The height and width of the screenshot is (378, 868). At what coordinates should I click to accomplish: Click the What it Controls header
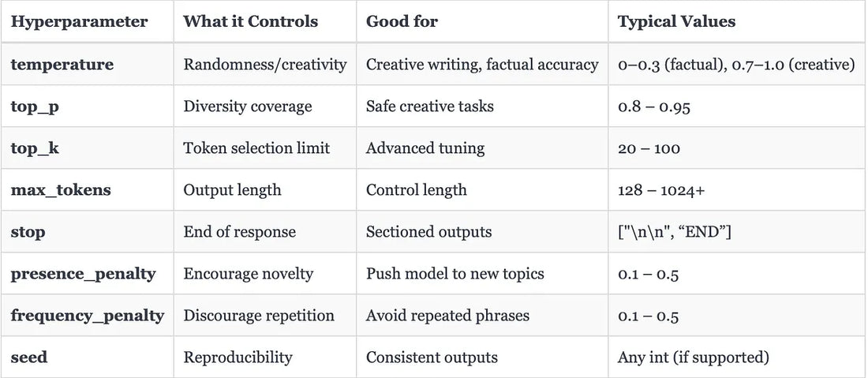(x=251, y=21)
